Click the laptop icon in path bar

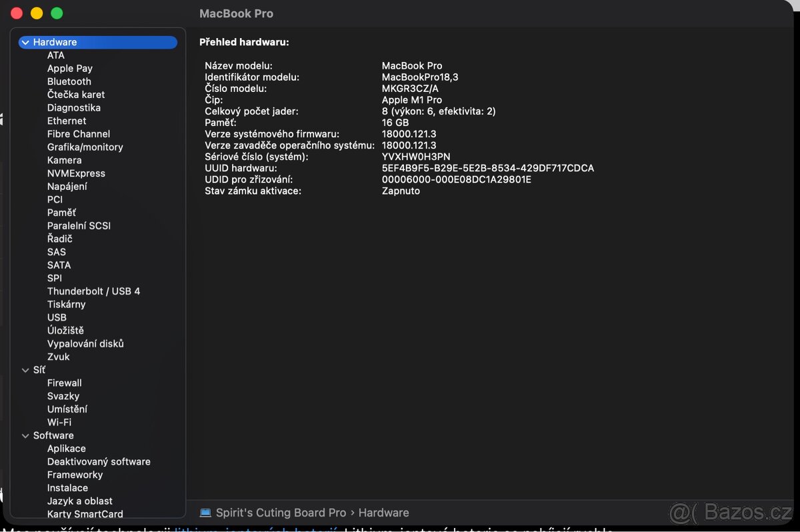pyautogui.click(x=205, y=513)
